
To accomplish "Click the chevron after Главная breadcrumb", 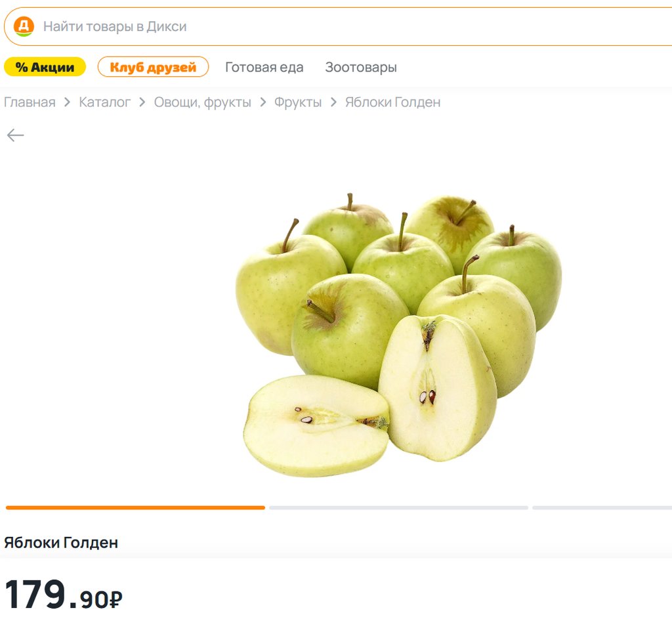I will tap(68, 102).
